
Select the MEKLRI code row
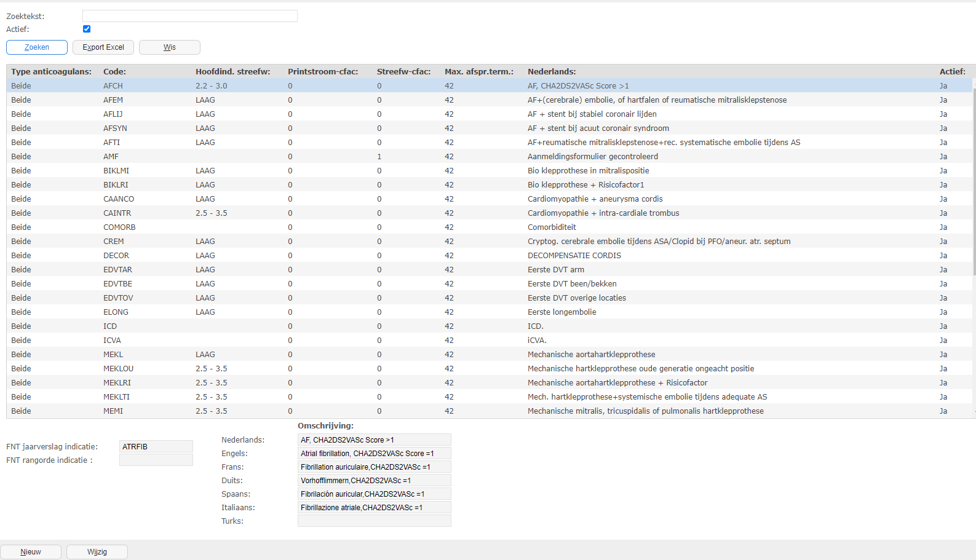coord(490,383)
